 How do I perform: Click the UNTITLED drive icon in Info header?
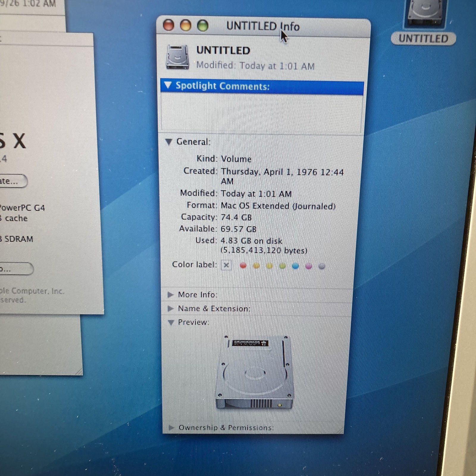point(177,57)
